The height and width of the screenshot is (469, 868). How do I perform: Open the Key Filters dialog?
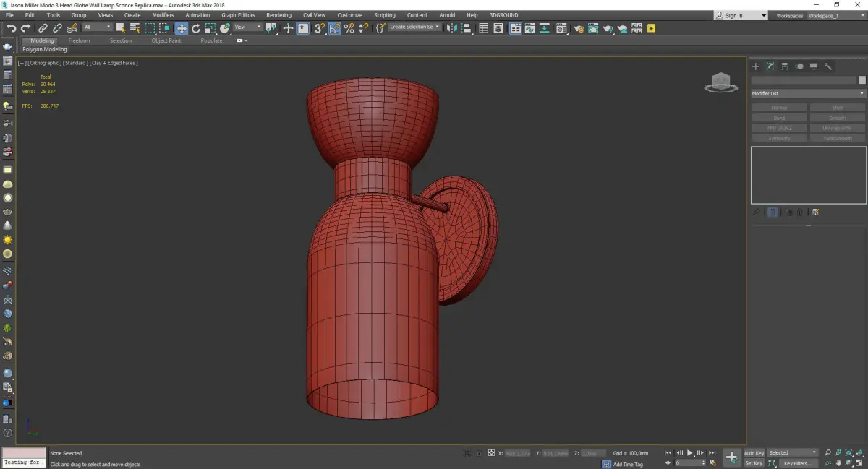(x=797, y=463)
